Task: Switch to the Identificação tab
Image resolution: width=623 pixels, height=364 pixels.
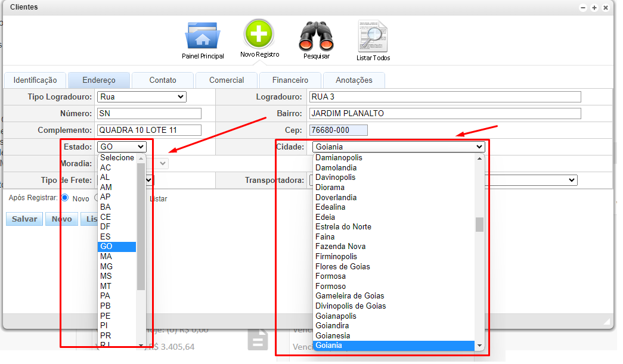Action: 35,80
